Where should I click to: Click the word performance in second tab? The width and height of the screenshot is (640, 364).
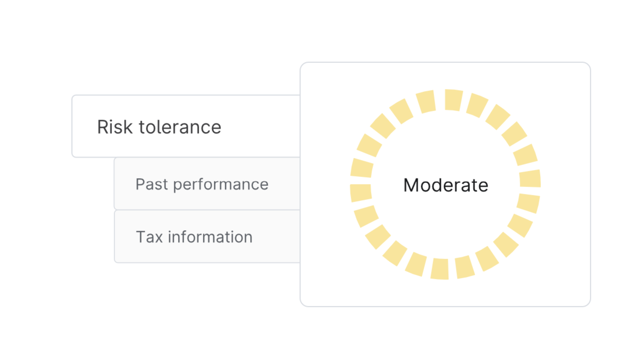coord(221,184)
